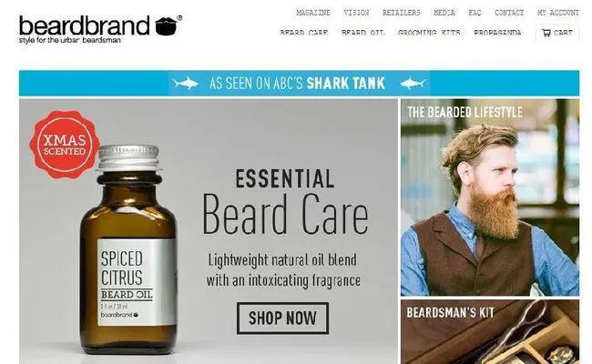
Task: Click the left shark icon in banner
Action: [x=186, y=83]
